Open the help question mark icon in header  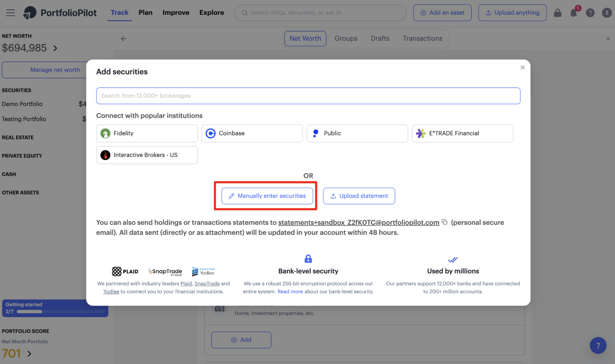pyautogui.click(x=590, y=13)
